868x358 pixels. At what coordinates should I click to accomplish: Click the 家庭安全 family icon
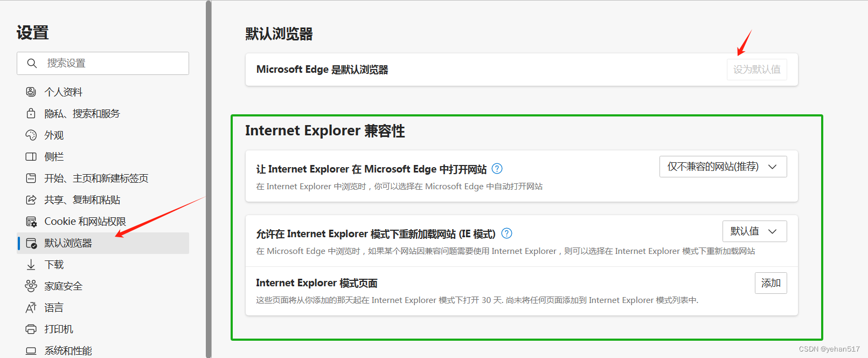(31, 286)
